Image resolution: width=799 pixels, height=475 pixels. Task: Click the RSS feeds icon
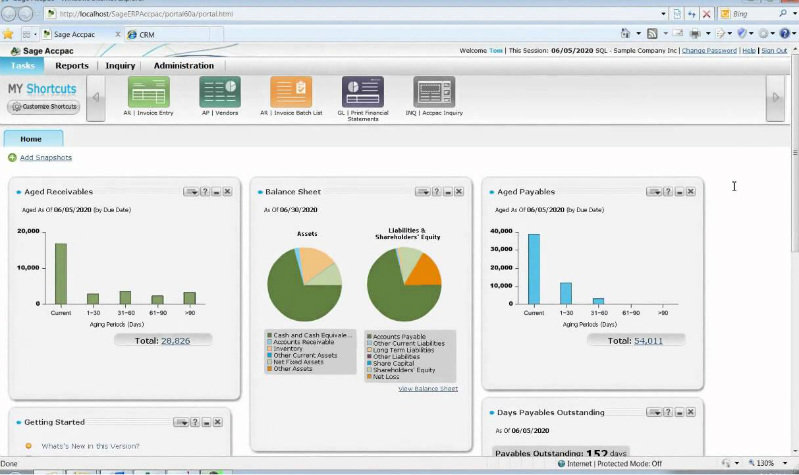[652, 34]
